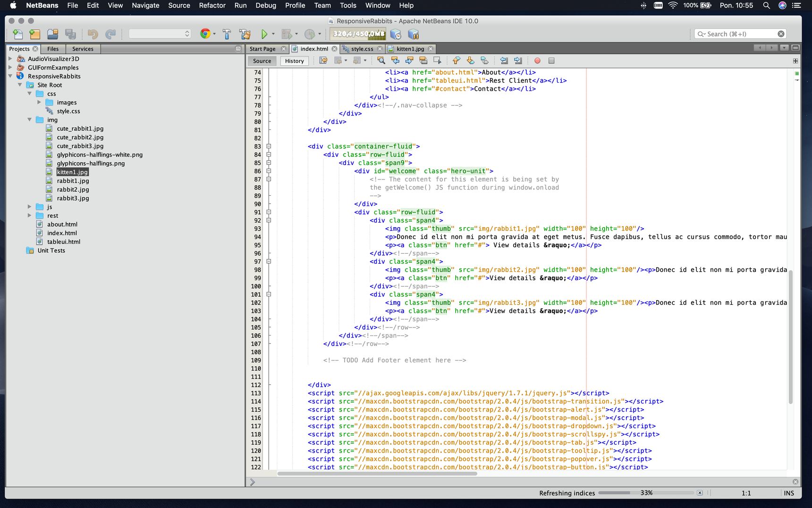Toggle code fold at line 97

point(269,261)
